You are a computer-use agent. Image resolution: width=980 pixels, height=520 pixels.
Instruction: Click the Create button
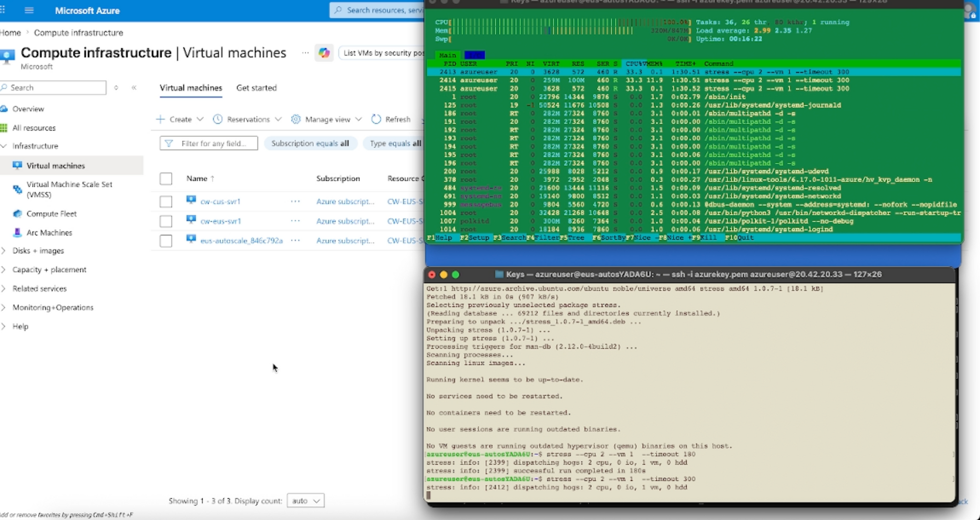pyautogui.click(x=179, y=119)
